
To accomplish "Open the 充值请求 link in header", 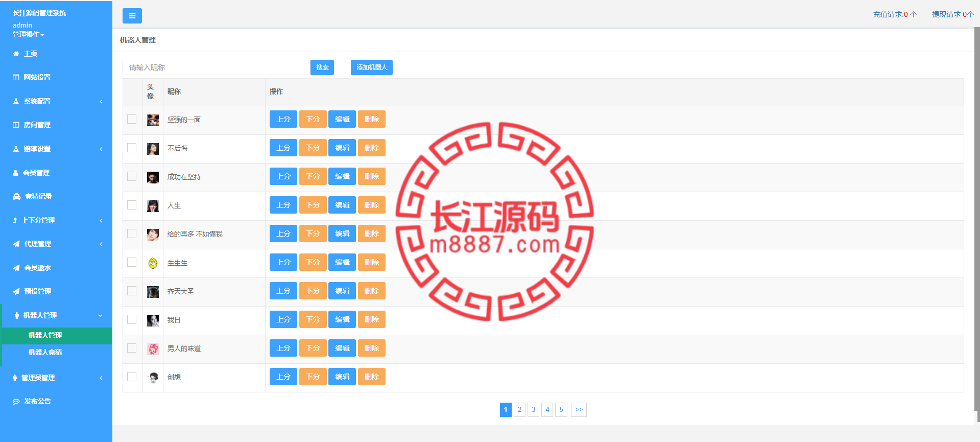I will [895, 14].
